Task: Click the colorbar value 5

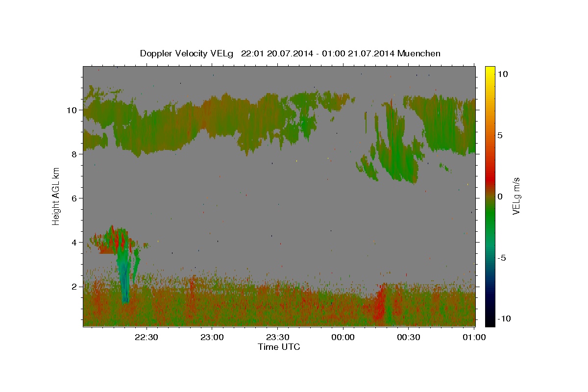Action: coord(500,135)
